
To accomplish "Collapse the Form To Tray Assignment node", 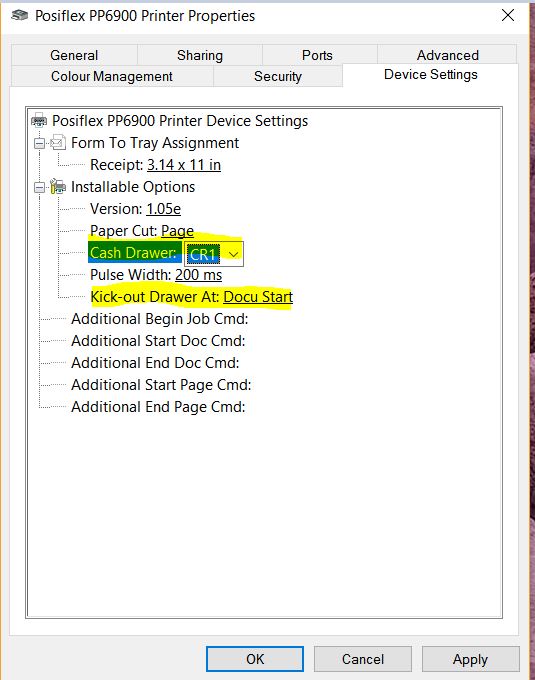I will [39, 143].
